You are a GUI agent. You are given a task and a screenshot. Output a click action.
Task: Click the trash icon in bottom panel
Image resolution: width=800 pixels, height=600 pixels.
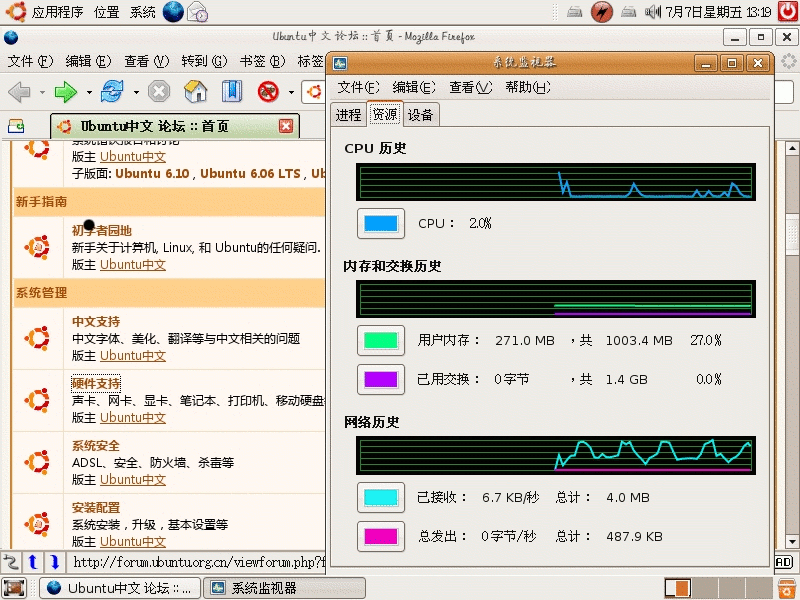click(788, 588)
